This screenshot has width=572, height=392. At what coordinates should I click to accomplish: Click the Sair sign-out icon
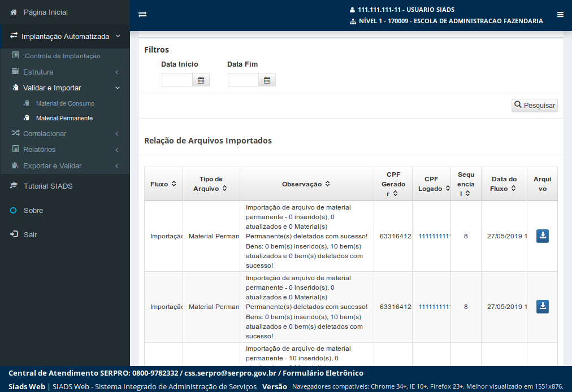14,234
